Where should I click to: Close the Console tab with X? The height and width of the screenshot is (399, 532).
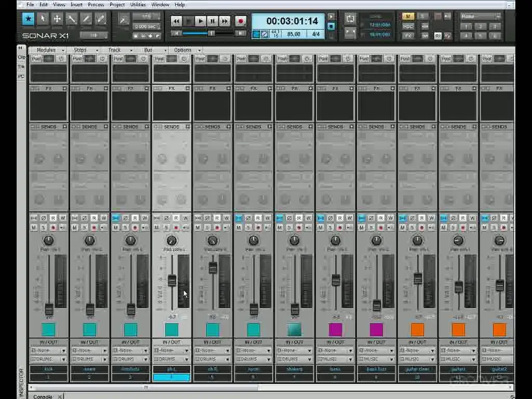point(60,396)
